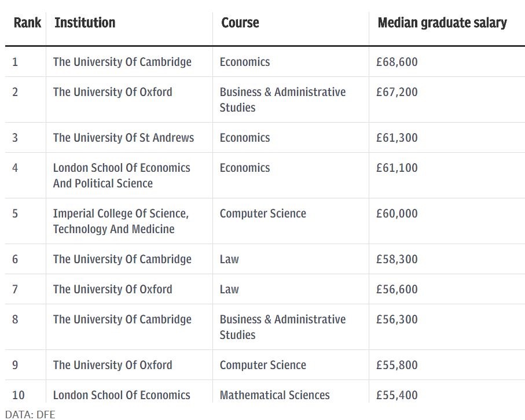Image resolution: width=525 pixels, height=420 pixels.
Task: Select The University Of Oxford in rank 2
Action: pyautogui.click(x=112, y=92)
